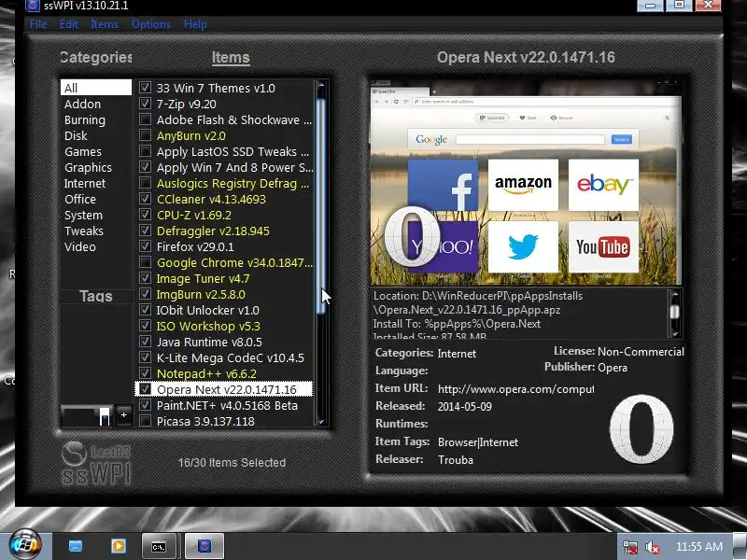Click description box scroll up arrow

674,295
